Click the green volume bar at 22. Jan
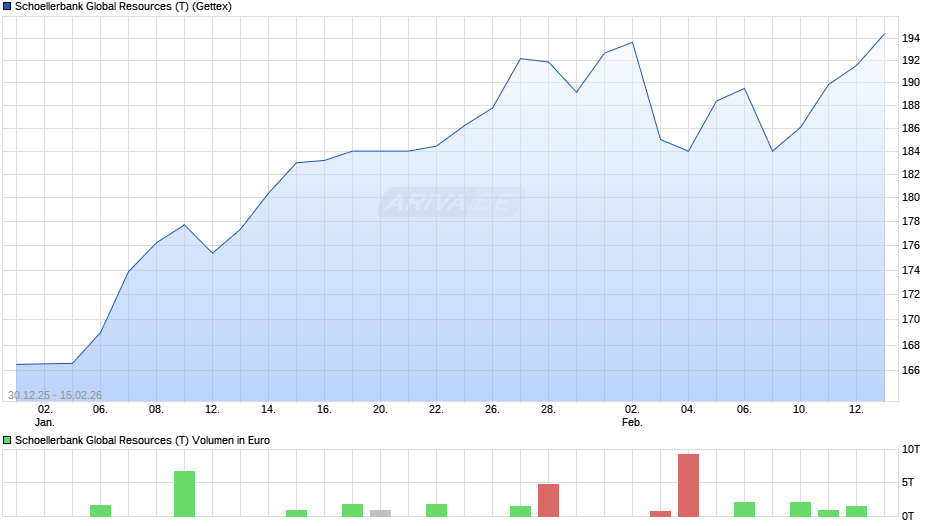The height and width of the screenshot is (526, 940). pyautogui.click(x=436, y=510)
